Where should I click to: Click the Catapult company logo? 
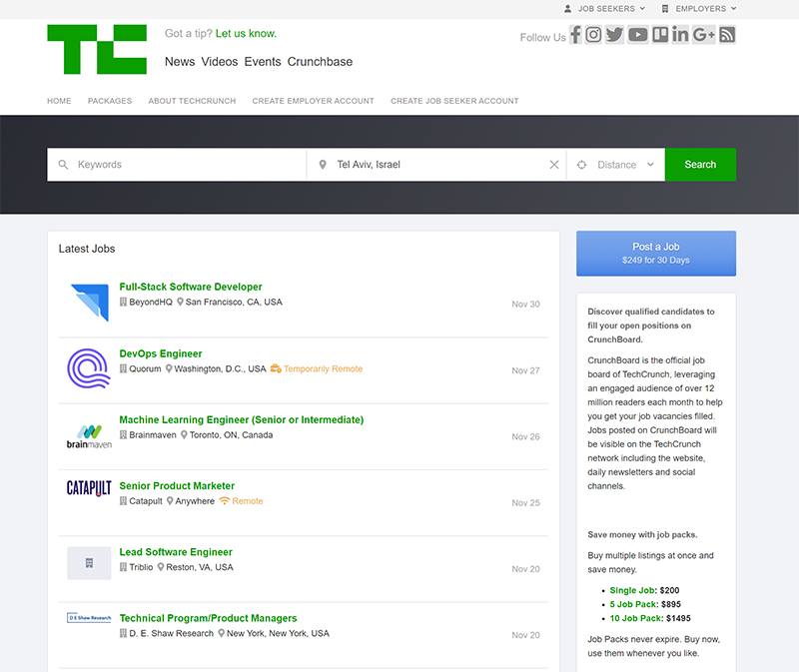tap(89, 488)
